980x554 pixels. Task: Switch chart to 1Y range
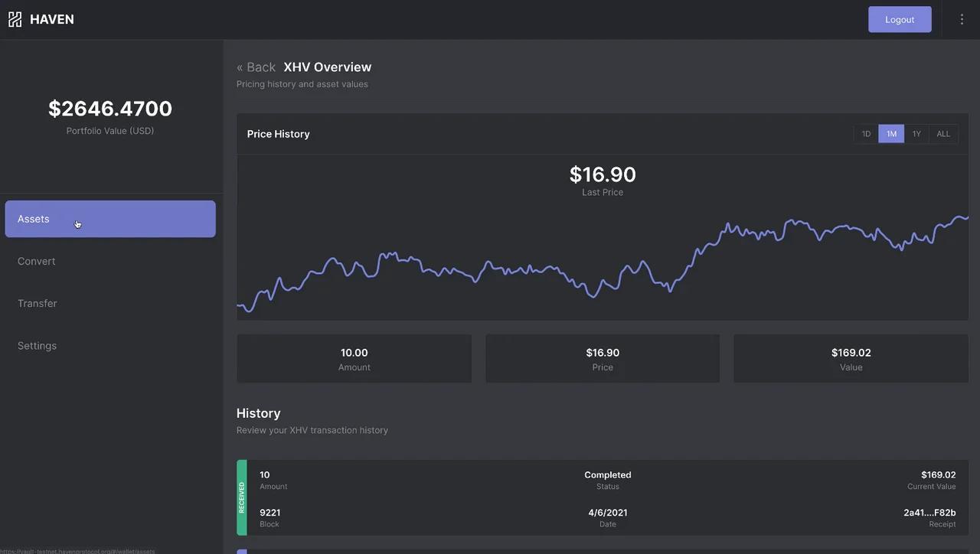914,132
